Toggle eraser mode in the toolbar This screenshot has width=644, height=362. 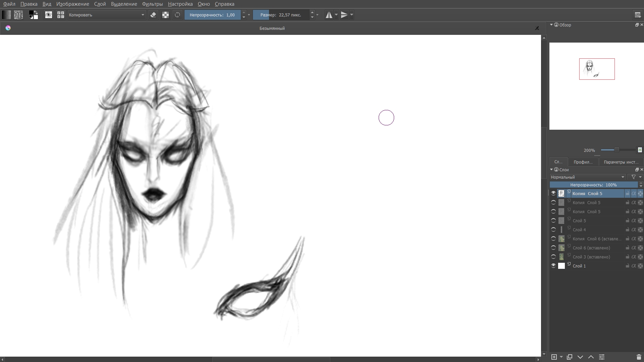pyautogui.click(x=153, y=15)
